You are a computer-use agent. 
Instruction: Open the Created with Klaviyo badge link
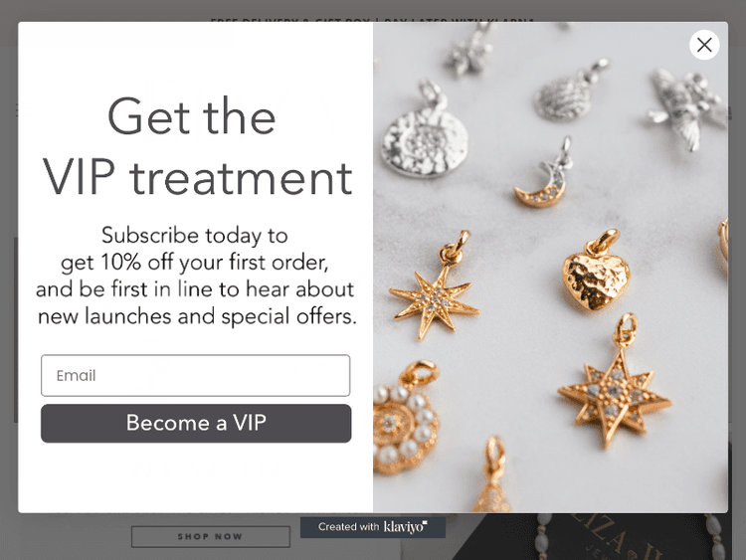click(x=373, y=527)
